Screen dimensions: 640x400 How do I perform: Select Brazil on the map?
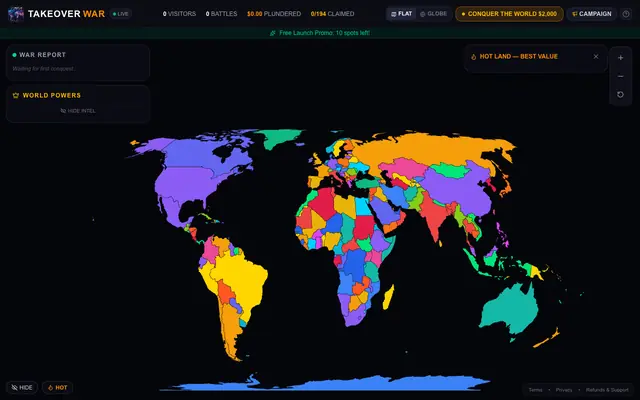[241, 278]
